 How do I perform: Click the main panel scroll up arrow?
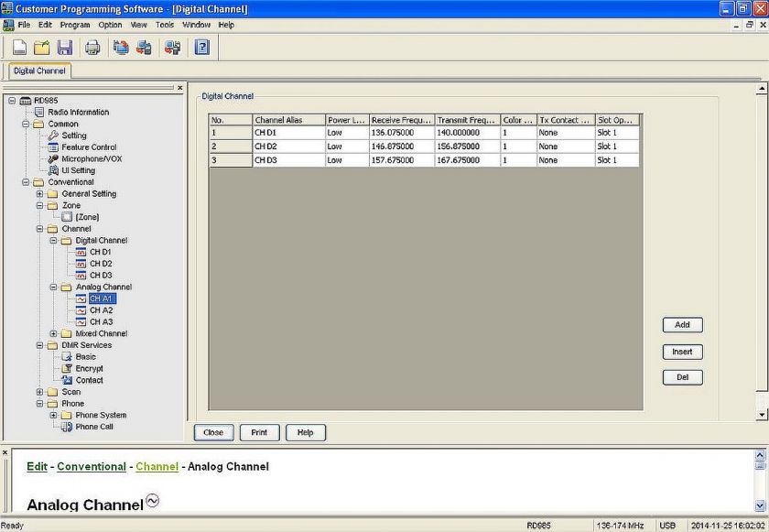click(761, 89)
